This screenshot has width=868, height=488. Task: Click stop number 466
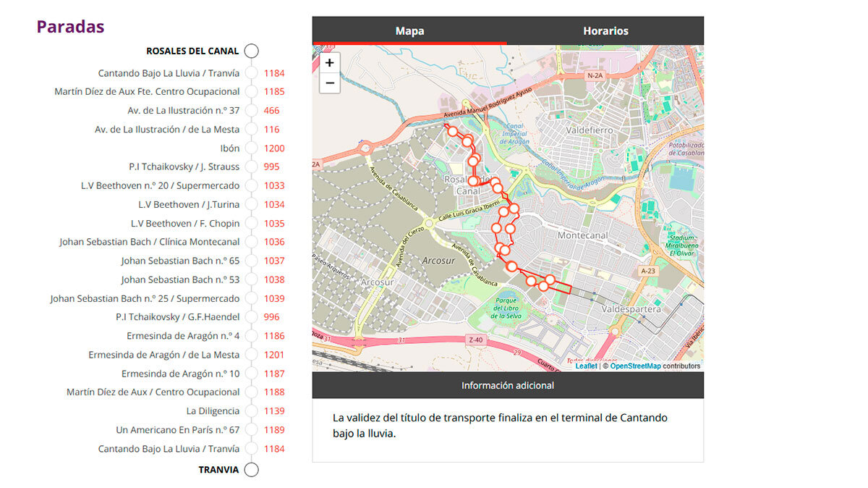[x=271, y=111]
